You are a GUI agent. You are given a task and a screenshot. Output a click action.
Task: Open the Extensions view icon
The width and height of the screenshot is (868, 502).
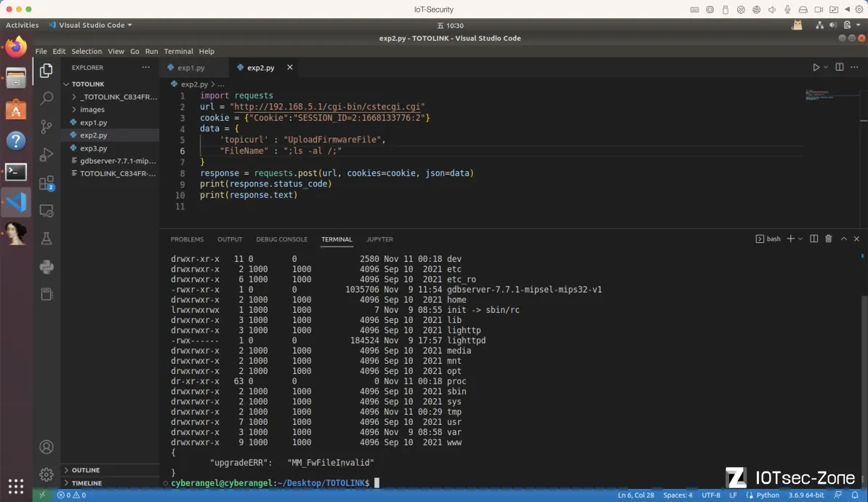point(47,183)
